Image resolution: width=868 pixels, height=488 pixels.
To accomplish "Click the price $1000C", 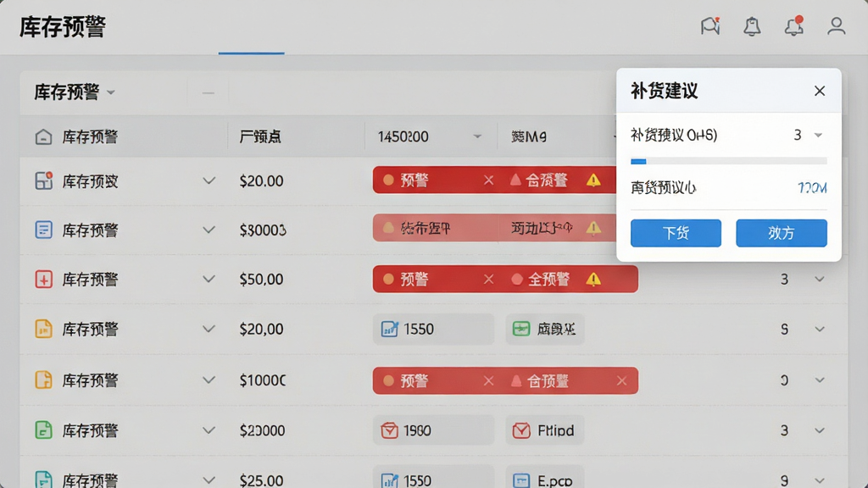I will [x=263, y=380].
